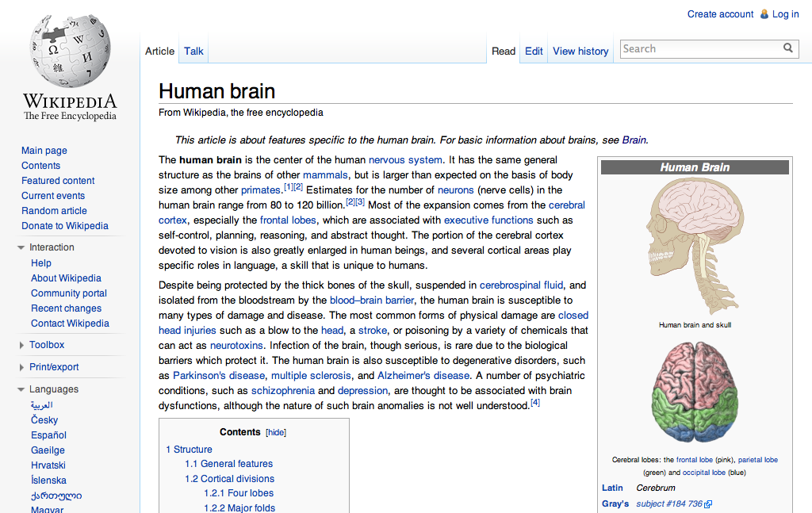Follow the neurotoxins link
This screenshot has width=812, height=513.
236,345
